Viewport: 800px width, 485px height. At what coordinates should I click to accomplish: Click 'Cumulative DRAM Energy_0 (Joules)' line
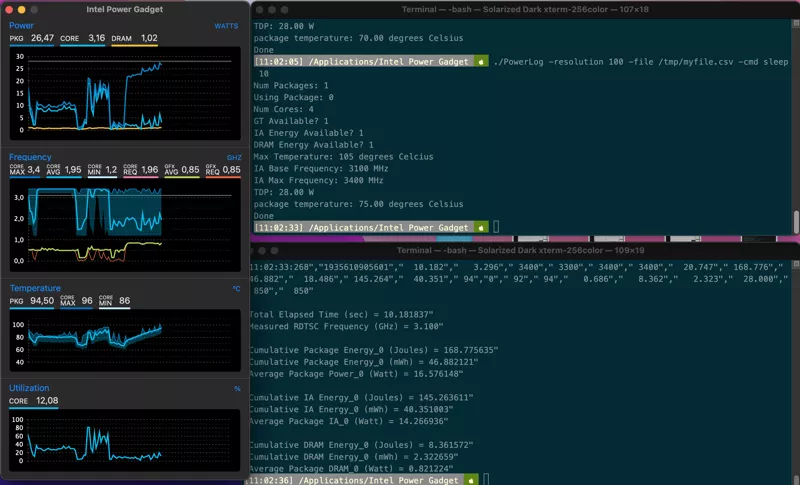tap(361, 445)
